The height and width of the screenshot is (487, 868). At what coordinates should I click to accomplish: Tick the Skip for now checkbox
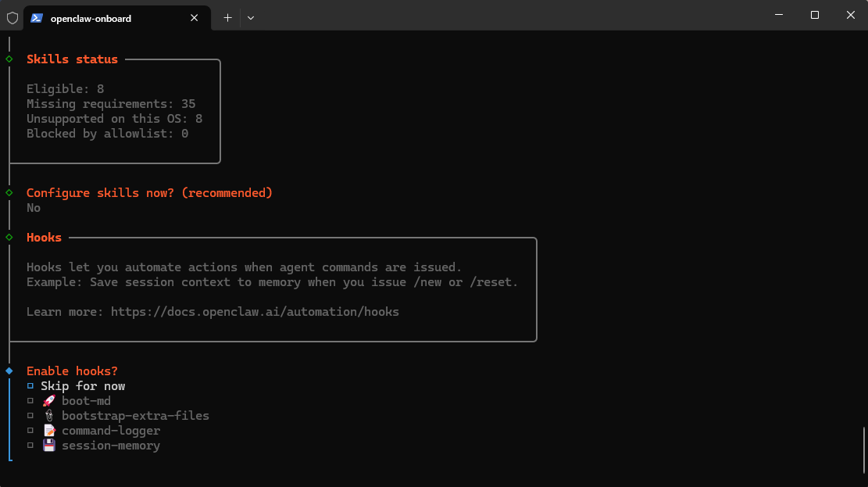[30, 386]
